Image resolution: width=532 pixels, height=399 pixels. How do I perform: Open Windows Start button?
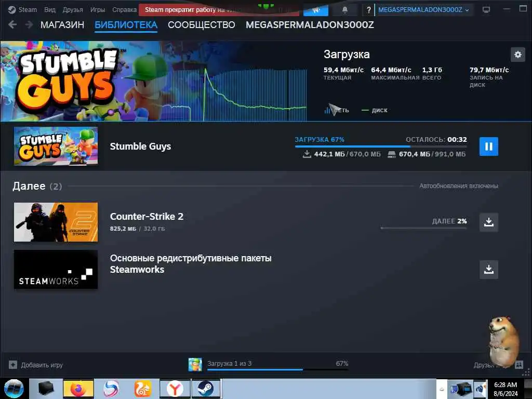tap(14, 389)
